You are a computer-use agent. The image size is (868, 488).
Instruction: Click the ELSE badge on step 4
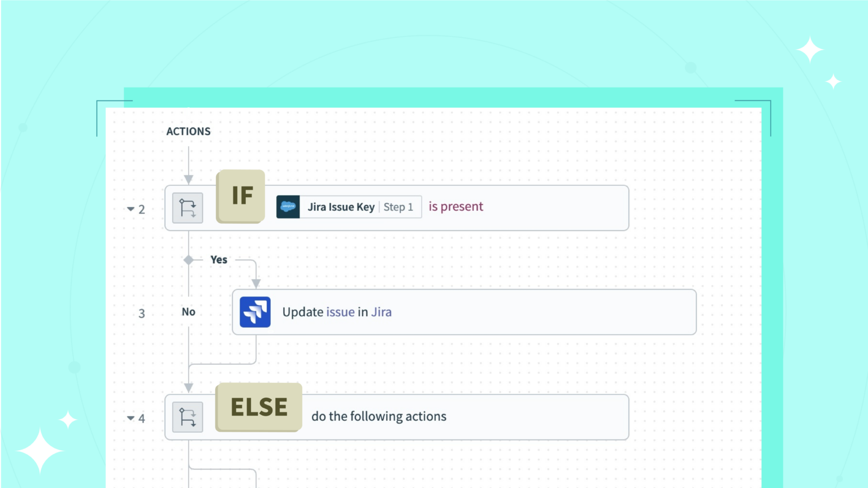(258, 407)
